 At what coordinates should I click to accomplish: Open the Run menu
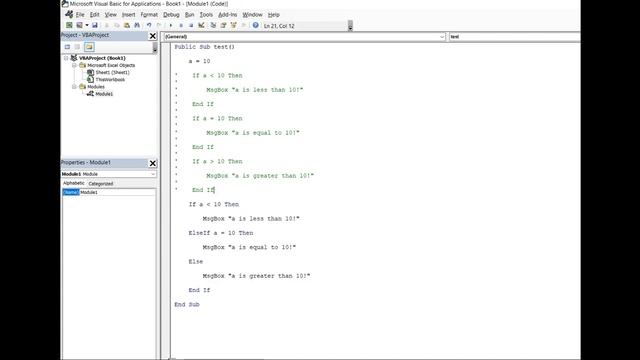coord(190,15)
